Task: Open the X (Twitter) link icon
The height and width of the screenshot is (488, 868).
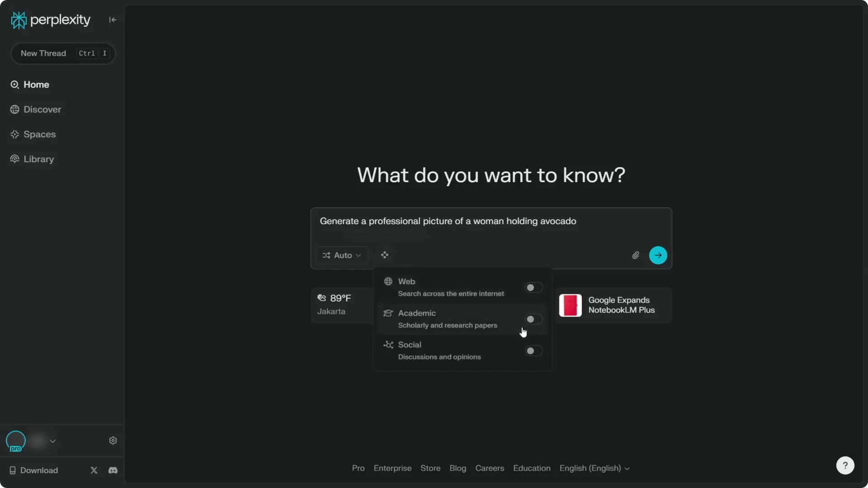Action: 94,470
